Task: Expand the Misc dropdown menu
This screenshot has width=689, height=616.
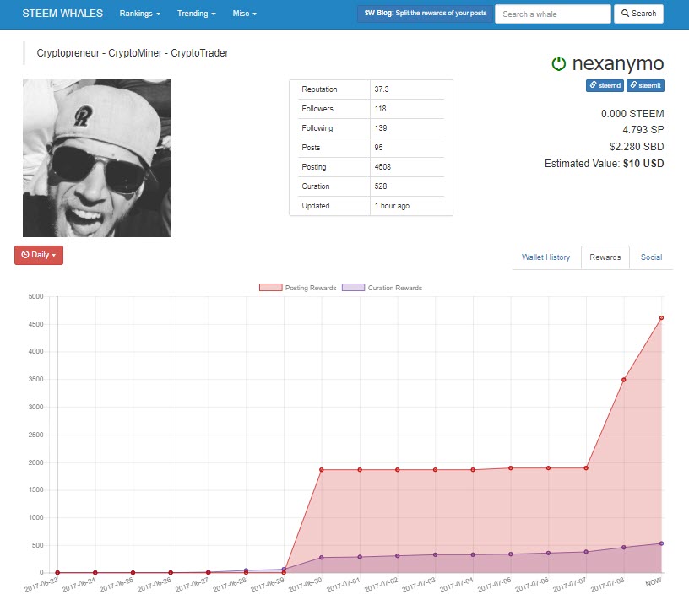Action: (x=244, y=14)
